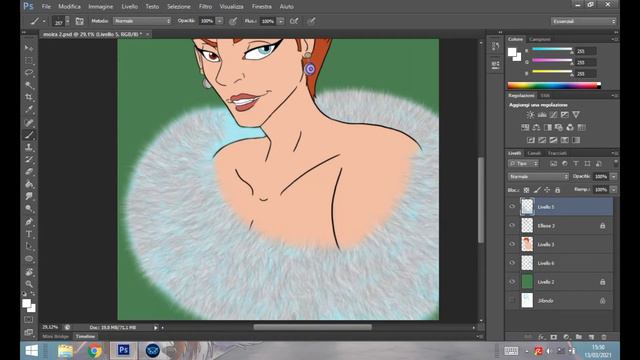This screenshot has height=360, width=640.
Task: Pick a color from the spectrum ramp
Action: pyautogui.click(x=554, y=85)
